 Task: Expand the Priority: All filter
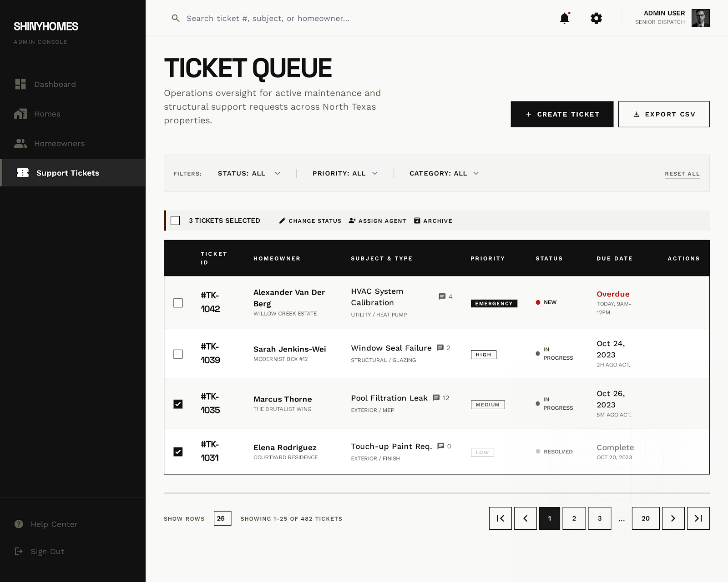click(344, 173)
